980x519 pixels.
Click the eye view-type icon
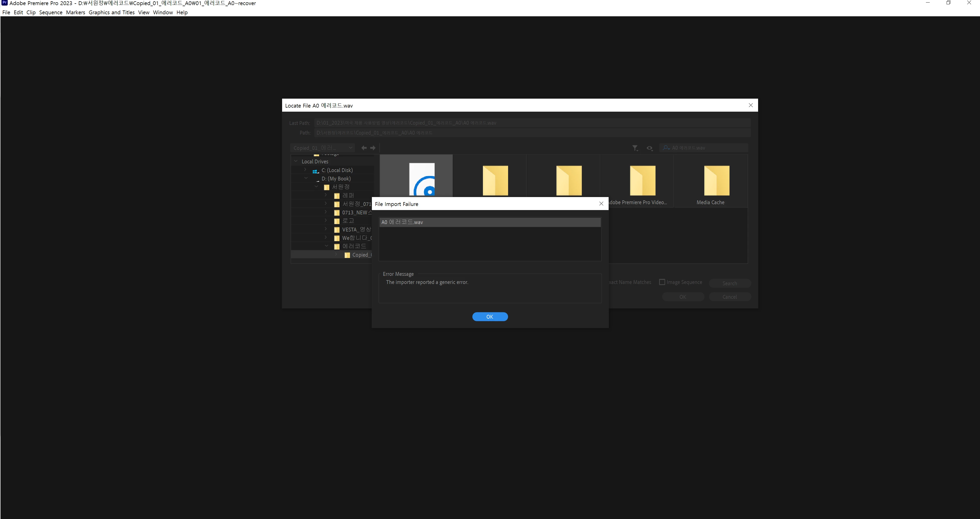(649, 148)
